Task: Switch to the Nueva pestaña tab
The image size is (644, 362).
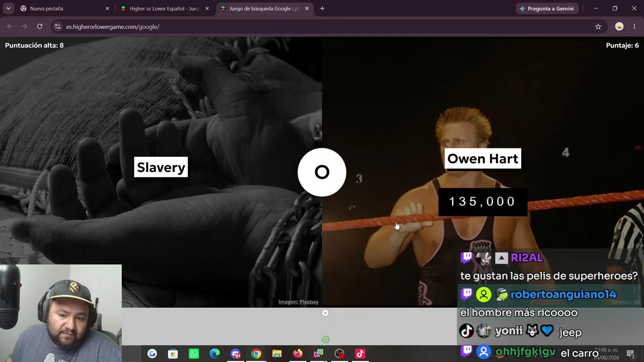Action: (x=65, y=9)
